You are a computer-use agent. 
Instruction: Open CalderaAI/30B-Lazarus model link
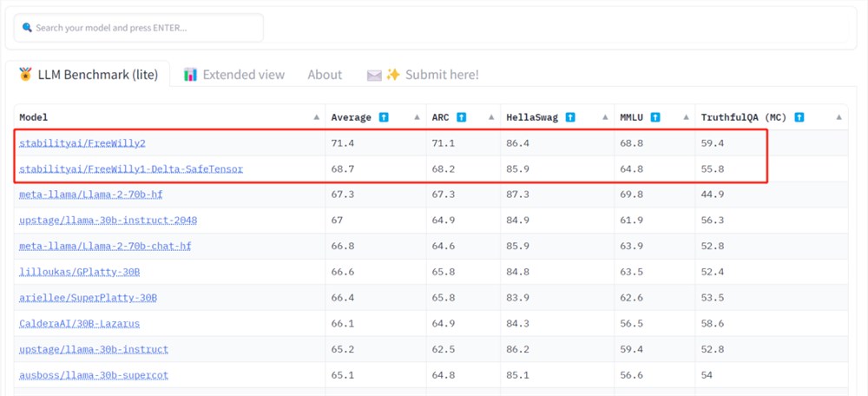(x=80, y=323)
